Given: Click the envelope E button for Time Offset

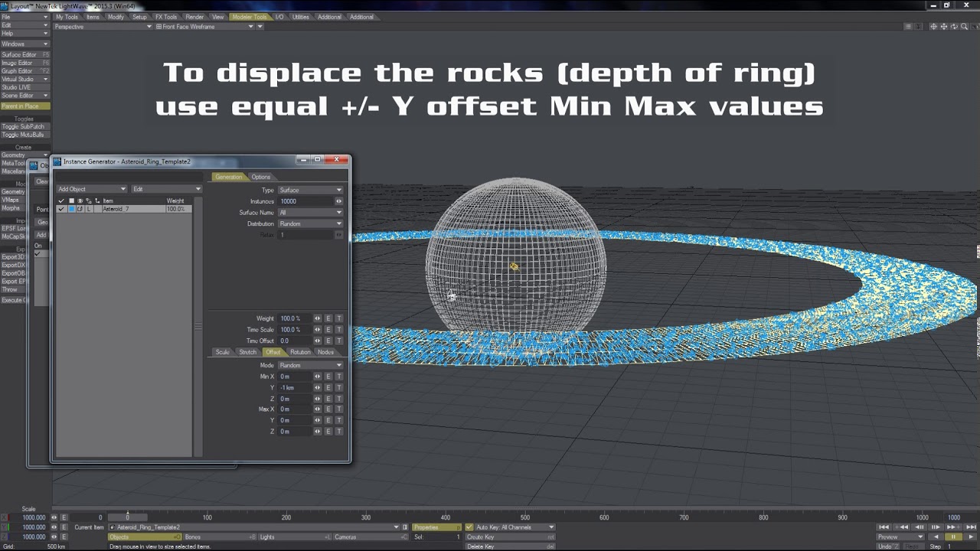Looking at the screenshot, I should click(x=328, y=341).
